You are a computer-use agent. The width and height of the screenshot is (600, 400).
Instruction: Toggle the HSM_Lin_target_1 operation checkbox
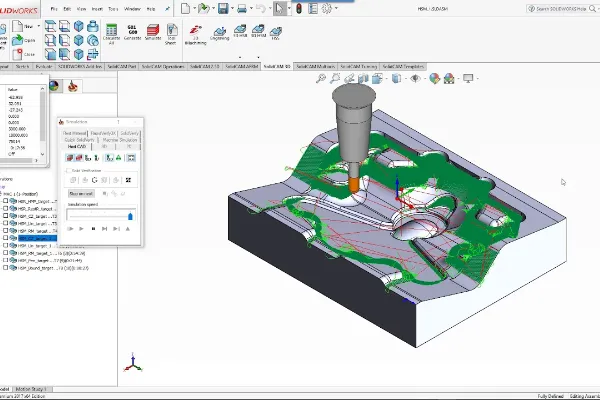click(x=5, y=245)
